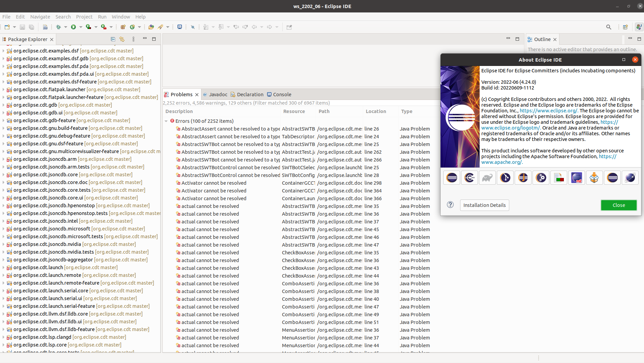Screen dimensions: 644x363
Task: Click the gears feature icon in About dialog
Action: 541,178
